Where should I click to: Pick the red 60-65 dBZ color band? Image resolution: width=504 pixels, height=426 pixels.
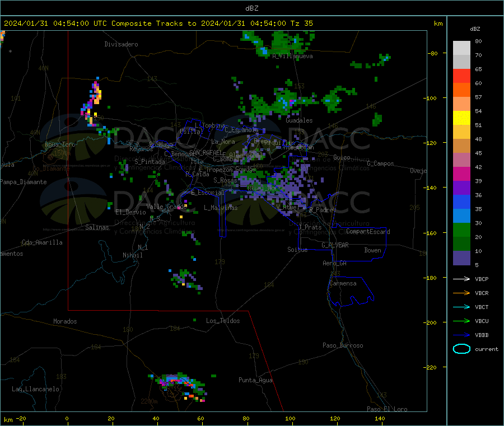click(461, 76)
